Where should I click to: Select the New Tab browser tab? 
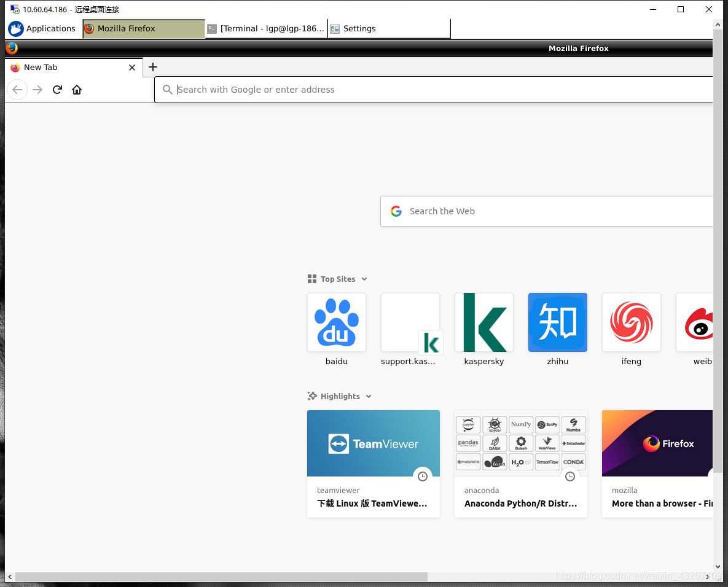[x=68, y=68]
